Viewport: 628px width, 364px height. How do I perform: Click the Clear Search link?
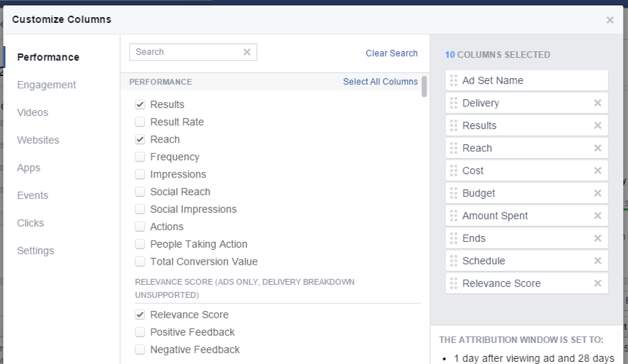click(x=391, y=53)
